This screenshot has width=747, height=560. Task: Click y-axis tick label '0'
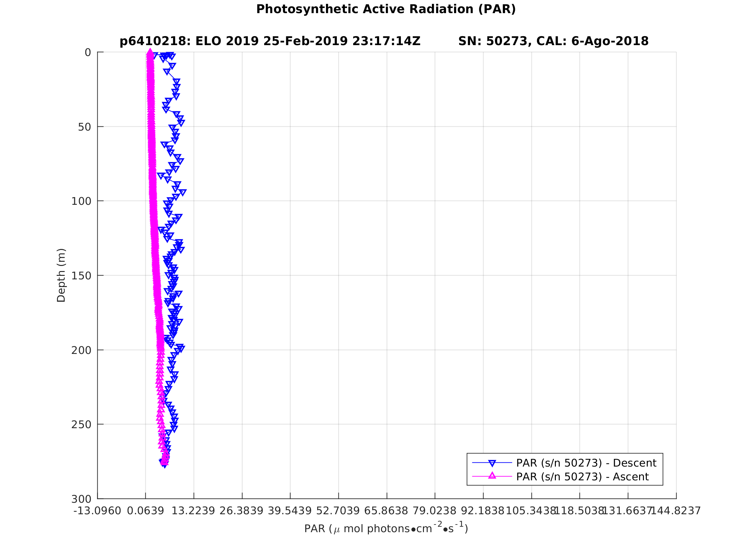pyautogui.click(x=88, y=53)
